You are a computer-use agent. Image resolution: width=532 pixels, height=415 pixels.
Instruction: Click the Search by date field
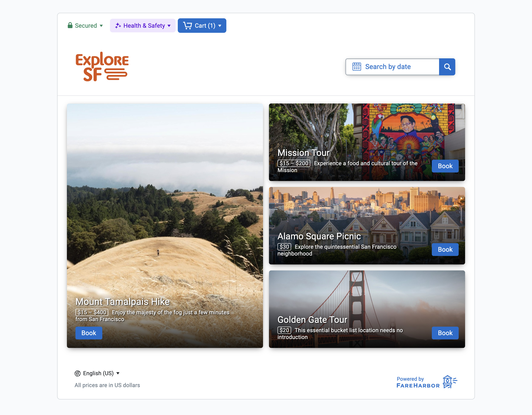coord(392,67)
